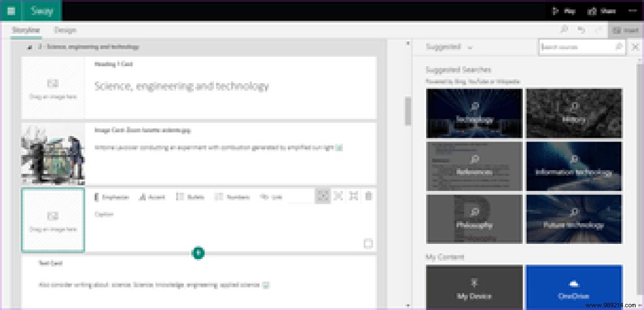Viewport: 644px width, 310px height.
Task: Click the Also consider writing about text
Action: coord(149,285)
